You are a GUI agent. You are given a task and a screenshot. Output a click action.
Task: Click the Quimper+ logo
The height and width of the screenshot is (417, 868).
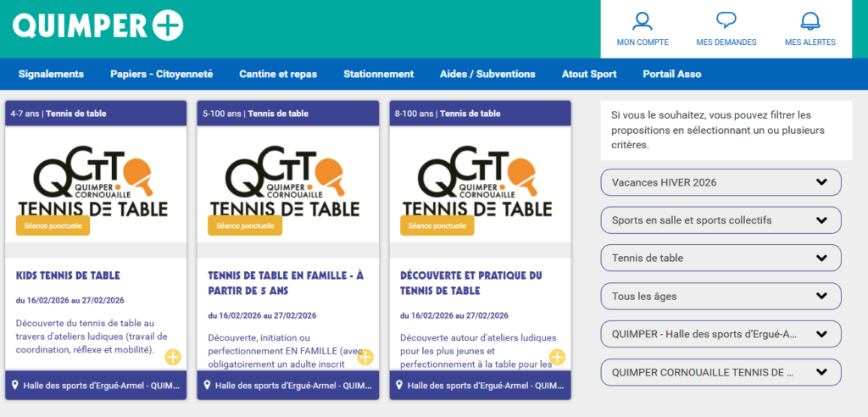coord(97,27)
